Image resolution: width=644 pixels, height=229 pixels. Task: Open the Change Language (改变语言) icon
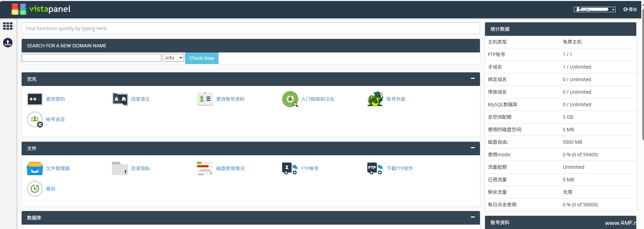(x=120, y=99)
